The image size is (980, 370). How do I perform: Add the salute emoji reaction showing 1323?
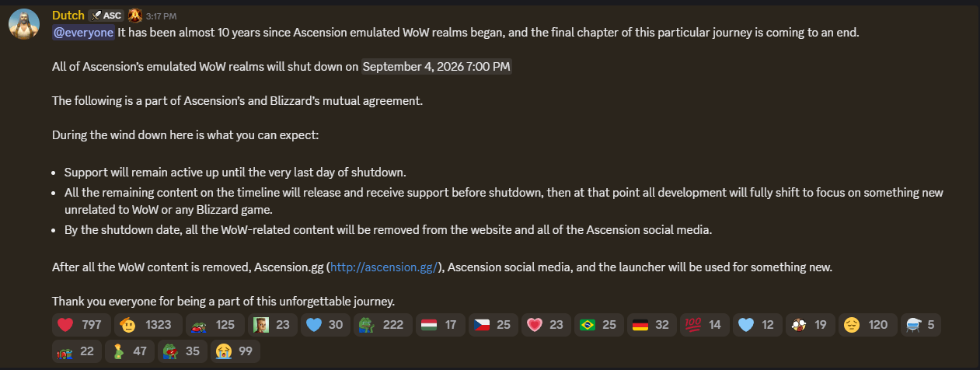tap(148, 325)
